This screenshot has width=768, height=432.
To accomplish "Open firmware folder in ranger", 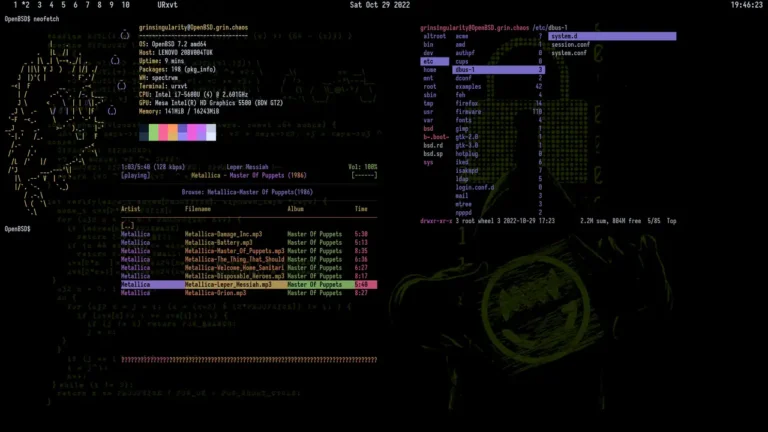I will pos(468,112).
